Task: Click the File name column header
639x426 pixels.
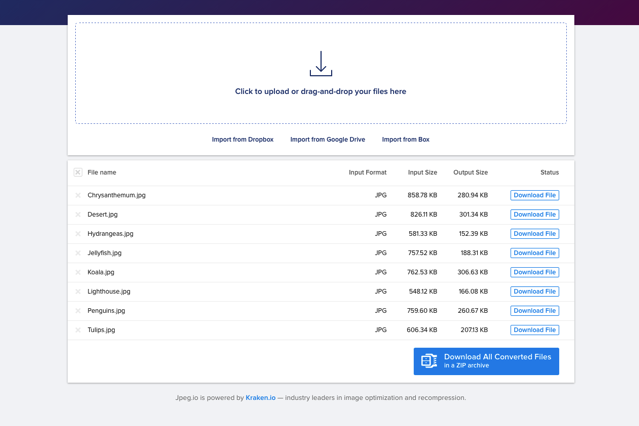Action: (102, 172)
